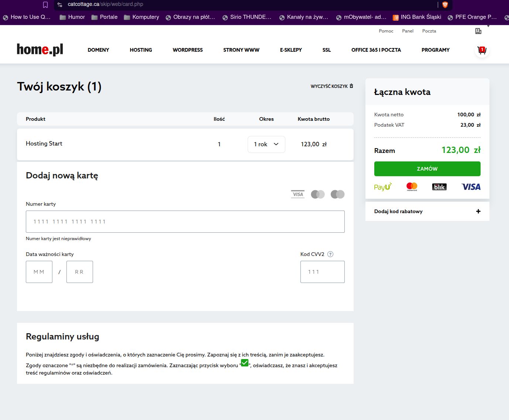Viewport: 509px width, 420px height.
Task: Click the green checkbox in regulations text
Action: 245,363
